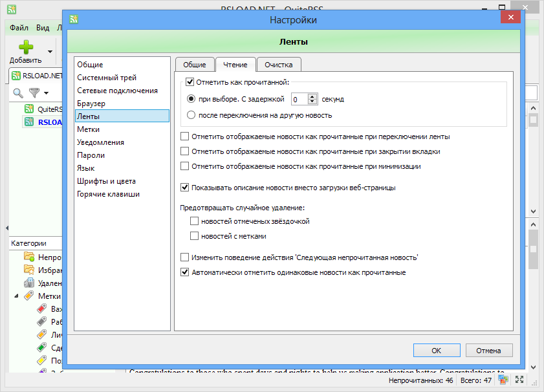This screenshot has width=544, height=392.
Task: Close the Settings dialog
Action: tap(511, 17)
